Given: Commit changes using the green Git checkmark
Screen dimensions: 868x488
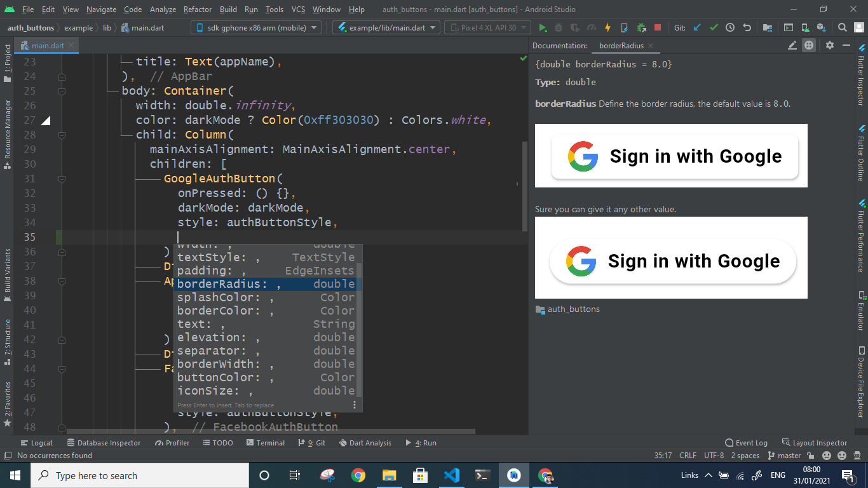Looking at the screenshot, I should pyautogui.click(x=714, y=27).
